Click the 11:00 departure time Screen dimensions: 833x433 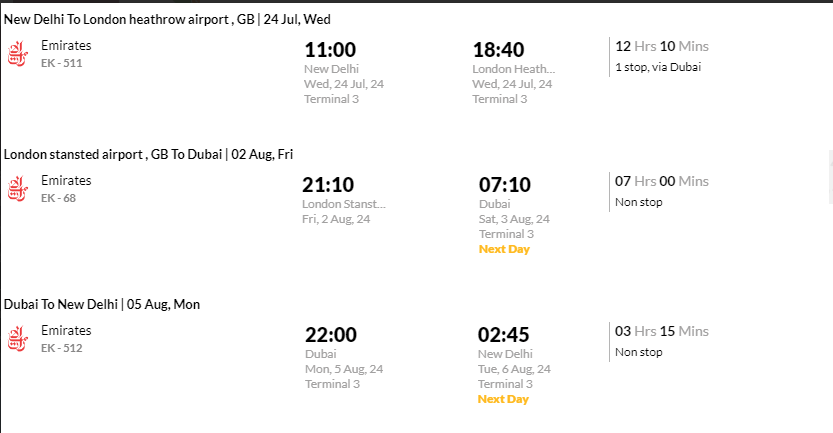pos(330,50)
